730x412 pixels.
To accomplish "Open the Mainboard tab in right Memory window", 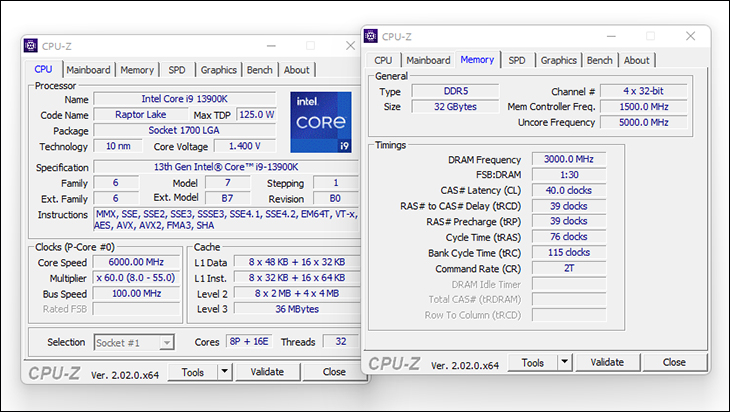I will tap(428, 60).
